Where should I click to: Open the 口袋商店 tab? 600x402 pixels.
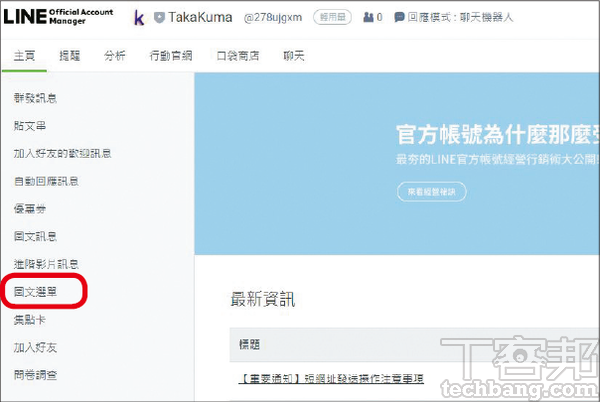coord(238,56)
